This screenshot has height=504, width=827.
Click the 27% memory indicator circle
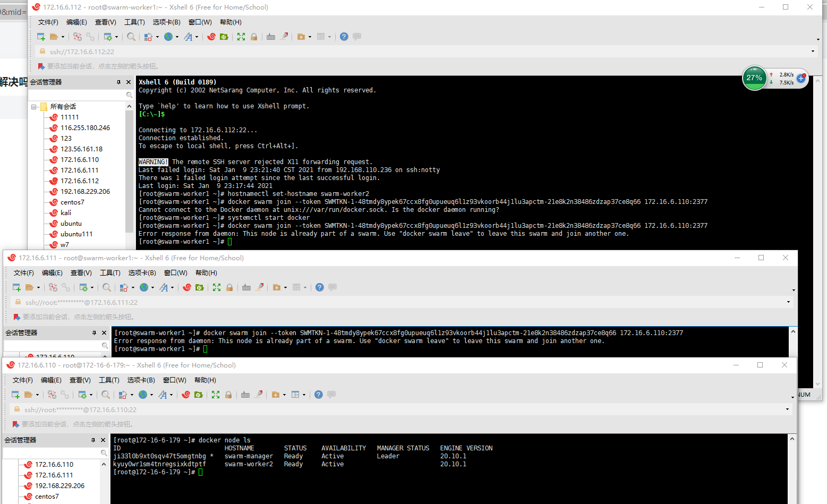[x=754, y=78]
